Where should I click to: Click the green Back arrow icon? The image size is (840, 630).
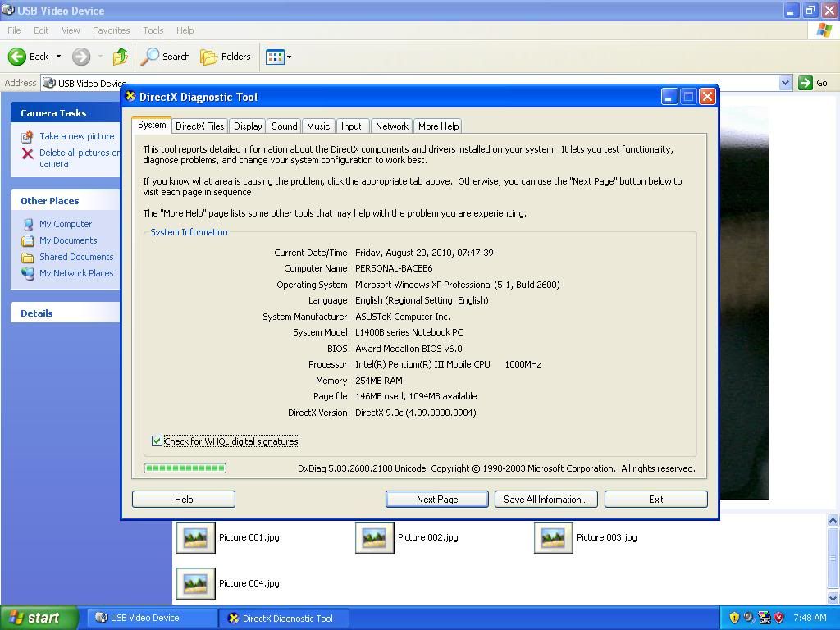pos(16,57)
